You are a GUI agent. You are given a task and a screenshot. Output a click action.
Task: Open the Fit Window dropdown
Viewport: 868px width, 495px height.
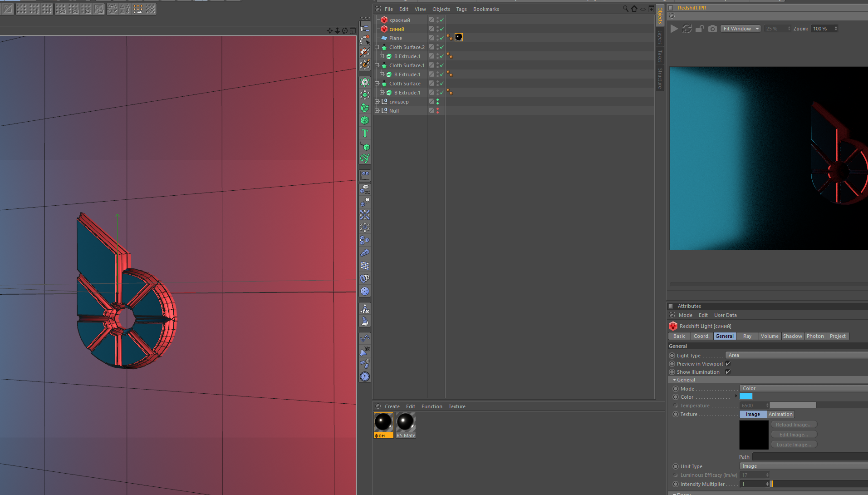click(x=741, y=29)
